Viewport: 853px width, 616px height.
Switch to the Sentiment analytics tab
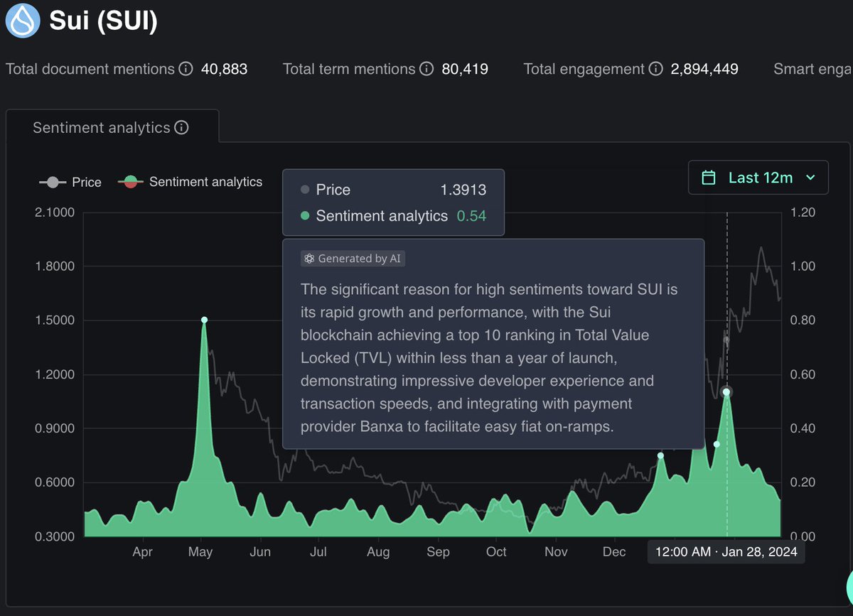tap(112, 128)
